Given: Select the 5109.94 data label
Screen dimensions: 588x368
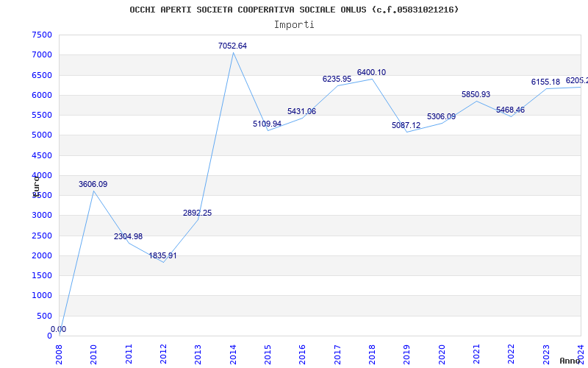Looking at the screenshot, I should click(267, 124).
